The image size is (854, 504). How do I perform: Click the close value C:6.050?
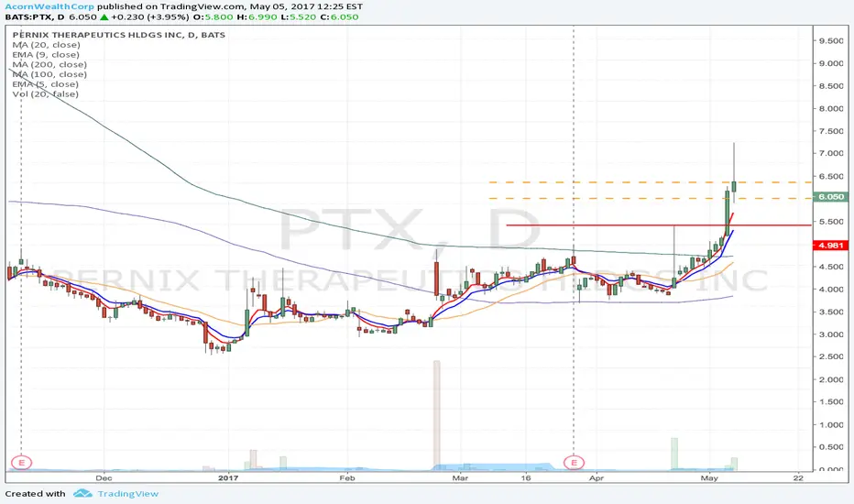coord(339,16)
